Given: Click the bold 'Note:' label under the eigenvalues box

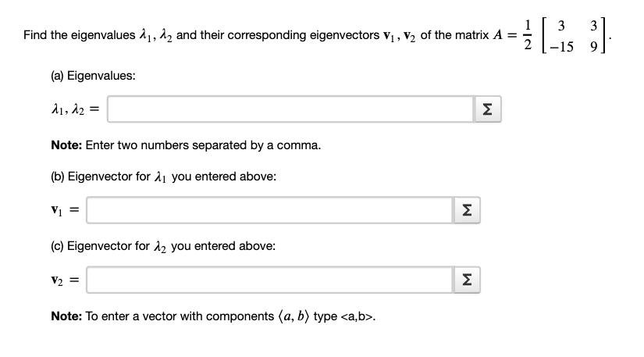Looking at the screenshot, I should pyautogui.click(x=66, y=145).
